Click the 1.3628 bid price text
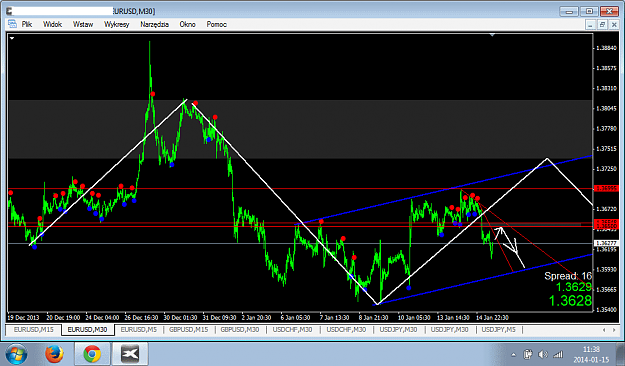Screen dimensions: 625x366 click(x=570, y=301)
